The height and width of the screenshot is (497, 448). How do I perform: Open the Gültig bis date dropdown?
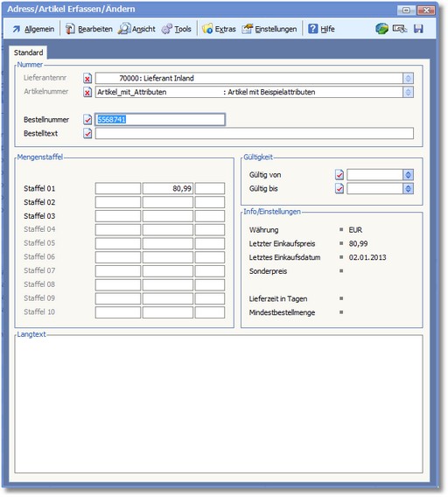[408, 189]
